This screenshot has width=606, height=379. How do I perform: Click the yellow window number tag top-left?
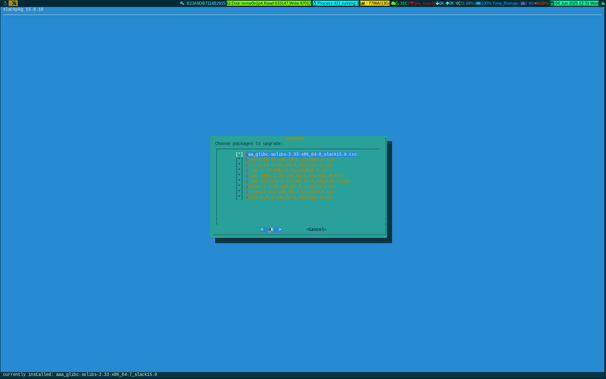pos(13,3)
